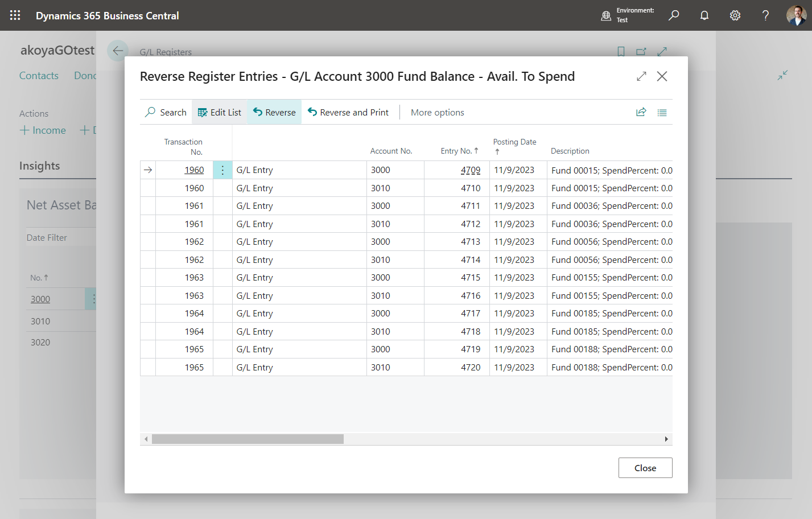Click the description for entry 4713, Fund 00056

610,242
